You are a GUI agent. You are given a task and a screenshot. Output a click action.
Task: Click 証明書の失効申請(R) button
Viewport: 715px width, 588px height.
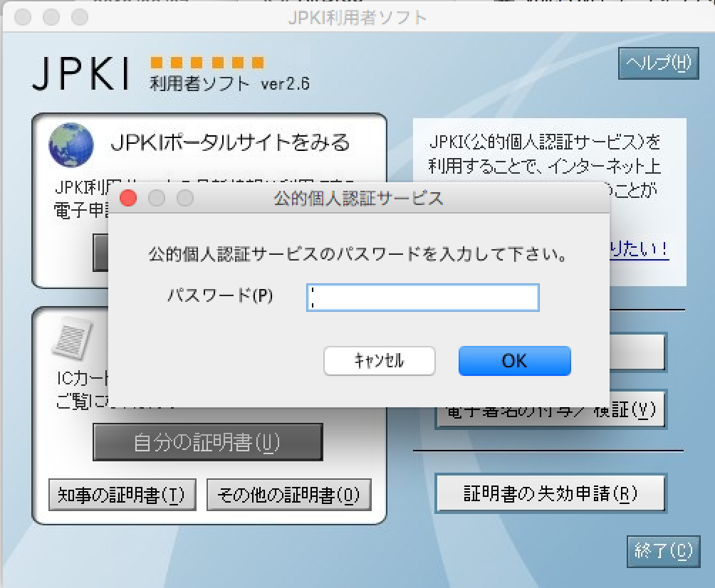click(x=550, y=493)
